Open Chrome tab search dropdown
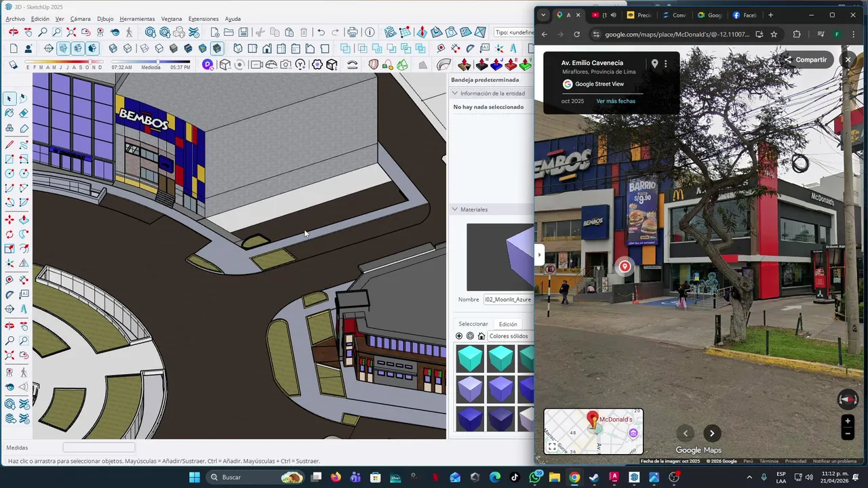 tap(543, 15)
